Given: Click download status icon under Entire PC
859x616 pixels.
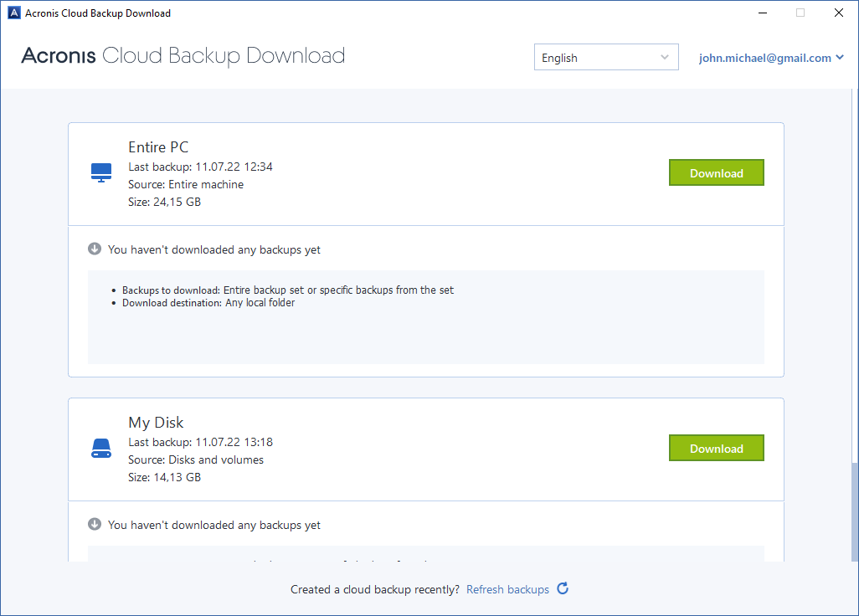Looking at the screenshot, I should [95, 249].
